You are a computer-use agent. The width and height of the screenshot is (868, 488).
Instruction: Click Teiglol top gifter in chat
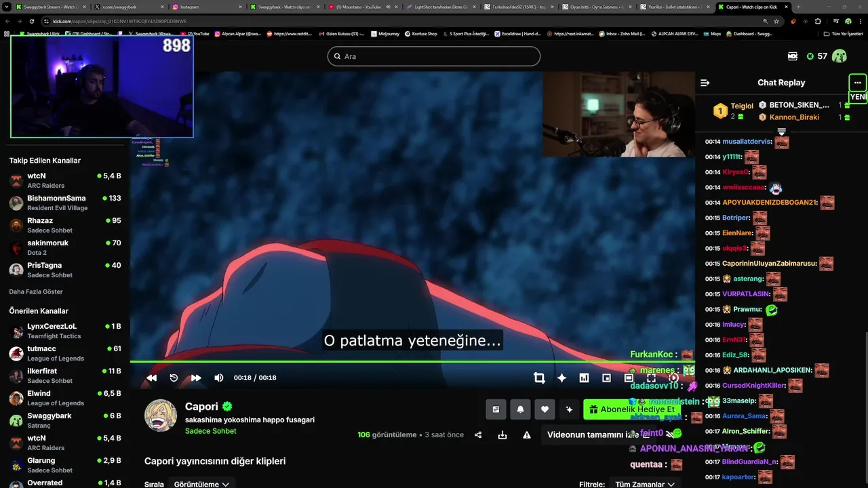[742, 106]
